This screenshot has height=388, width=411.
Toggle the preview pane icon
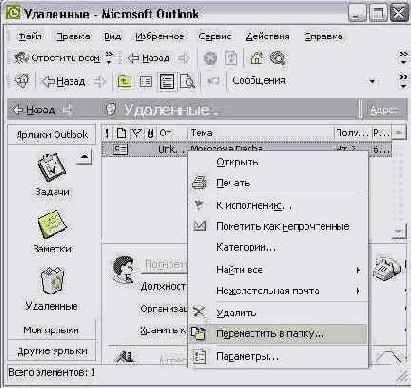(x=167, y=81)
